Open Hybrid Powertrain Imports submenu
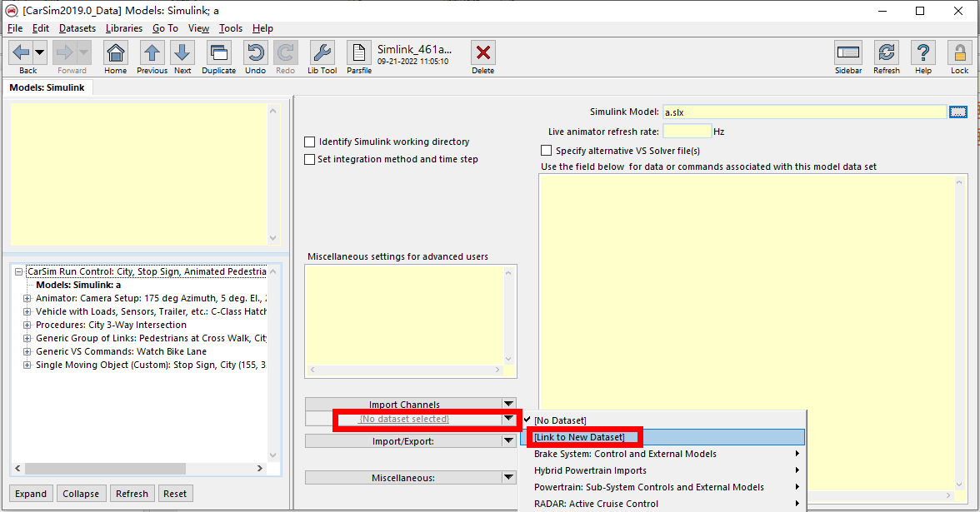 pyautogui.click(x=662, y=470)
